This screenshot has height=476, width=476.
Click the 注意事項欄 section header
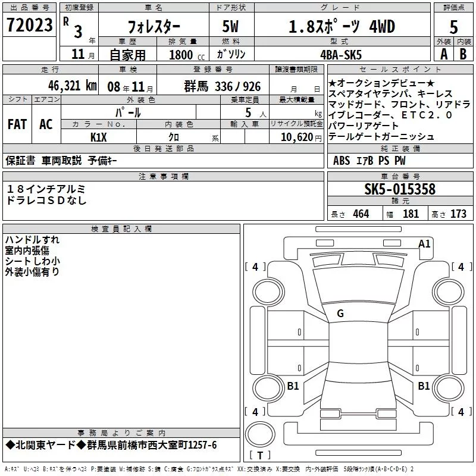pos(163,176)
